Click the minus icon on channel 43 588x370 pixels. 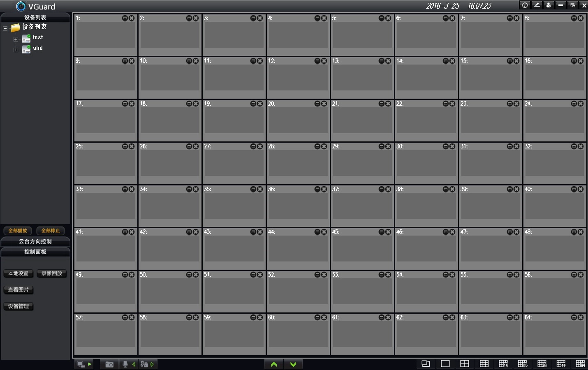(x=253, y=232)
